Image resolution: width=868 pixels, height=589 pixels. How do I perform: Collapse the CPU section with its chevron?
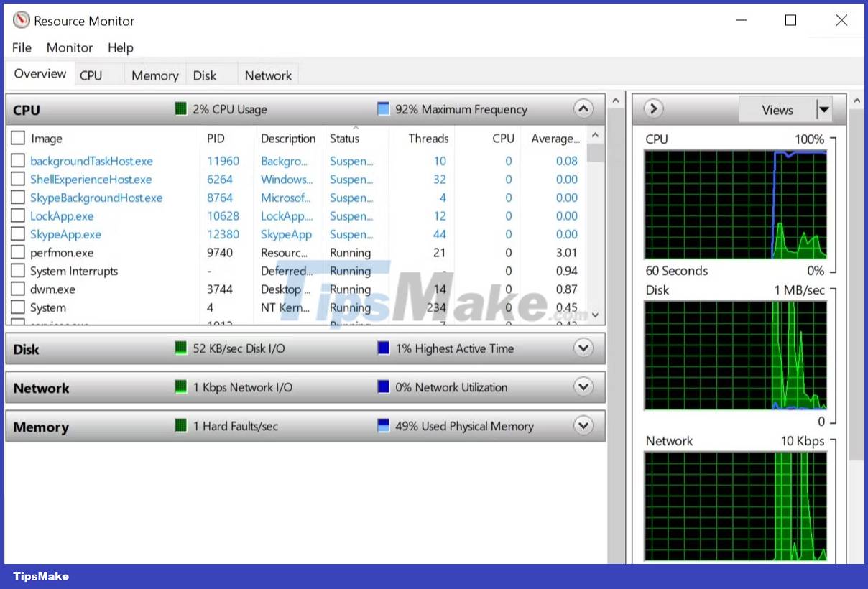583,108
